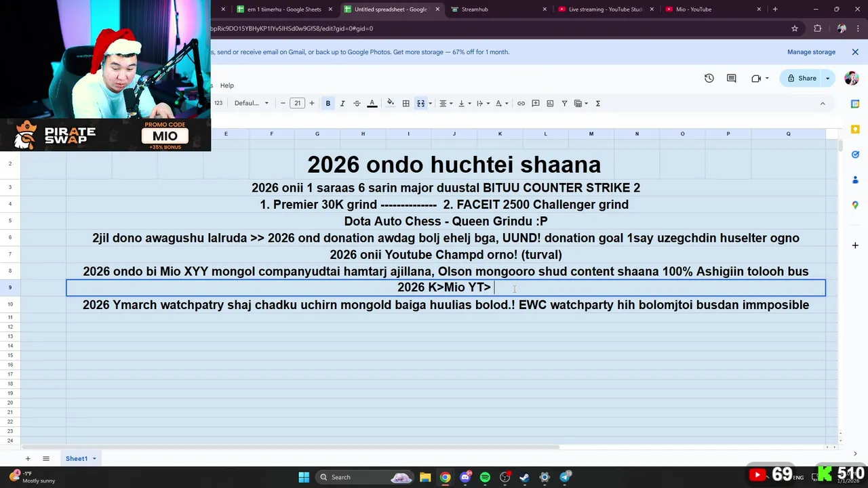Screen dimensions: 868x488
Task: Add a new sheet with plus button
Action: pyautogui.click(x=28, y=459)
